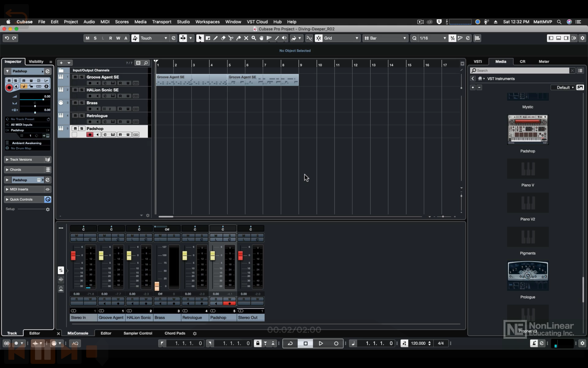Open the Project menu
This screenshot has width=588, height=368.
[71, 22]
